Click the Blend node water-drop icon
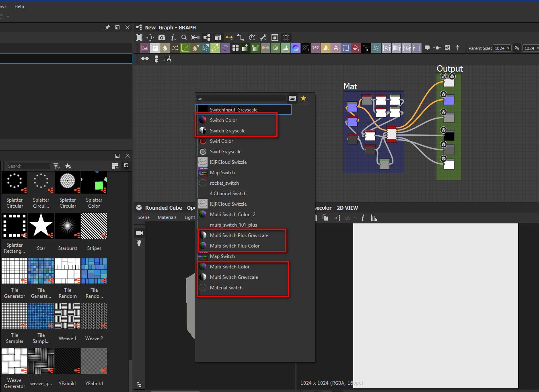Viewport: 539px width, 392px height. 165,48
